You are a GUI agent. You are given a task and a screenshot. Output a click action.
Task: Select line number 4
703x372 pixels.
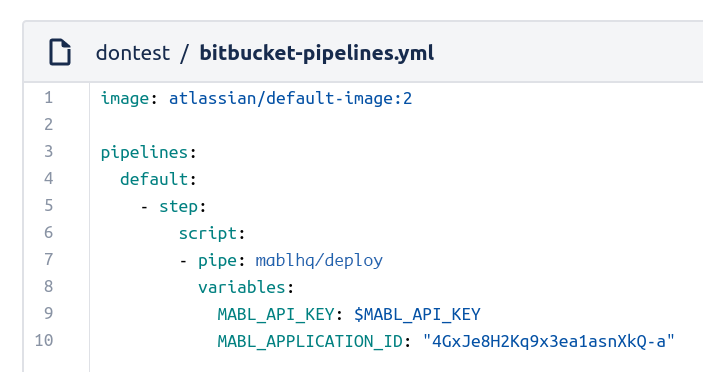[x=48, y=178]
